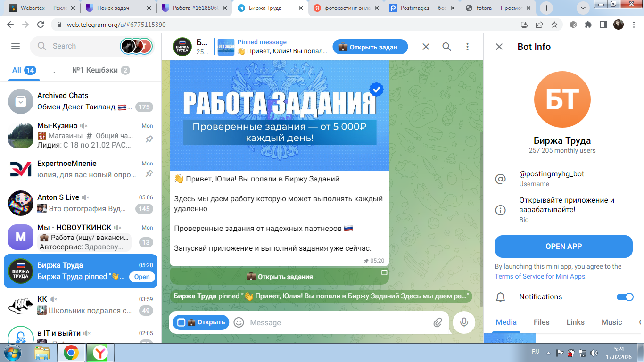View site information in address bar

(59, 25)
